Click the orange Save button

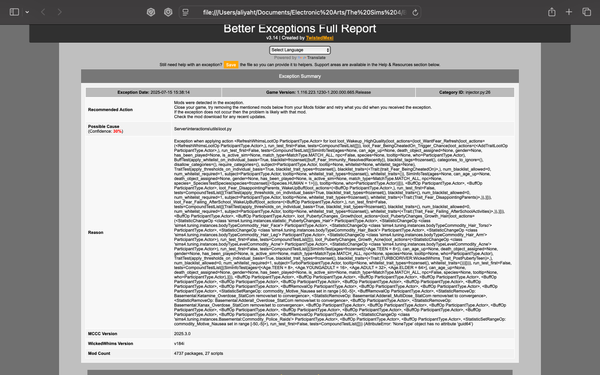(x=231, y=65)
